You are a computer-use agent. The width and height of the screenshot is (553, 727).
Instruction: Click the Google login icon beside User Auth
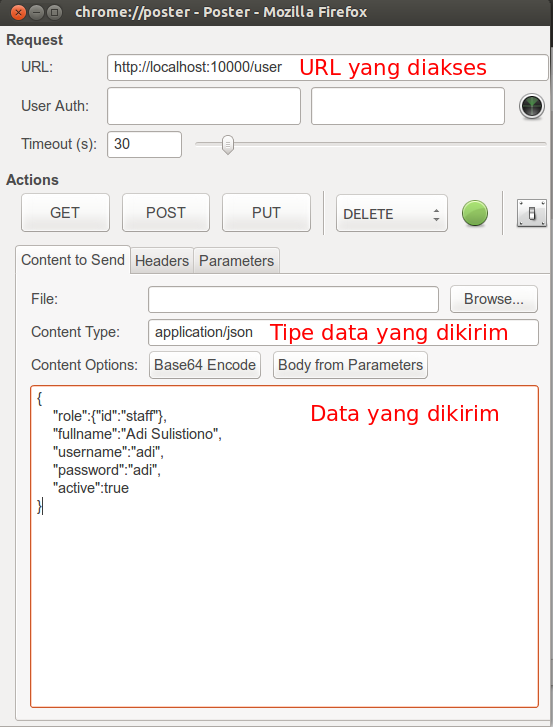[532, 106]
